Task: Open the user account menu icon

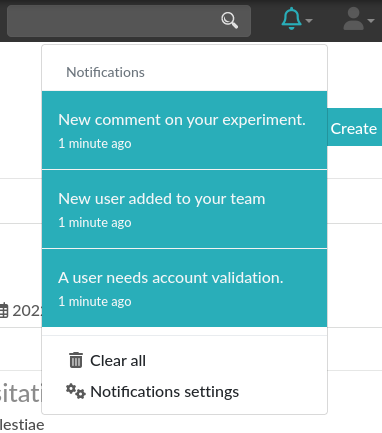Action: (353, 19)
